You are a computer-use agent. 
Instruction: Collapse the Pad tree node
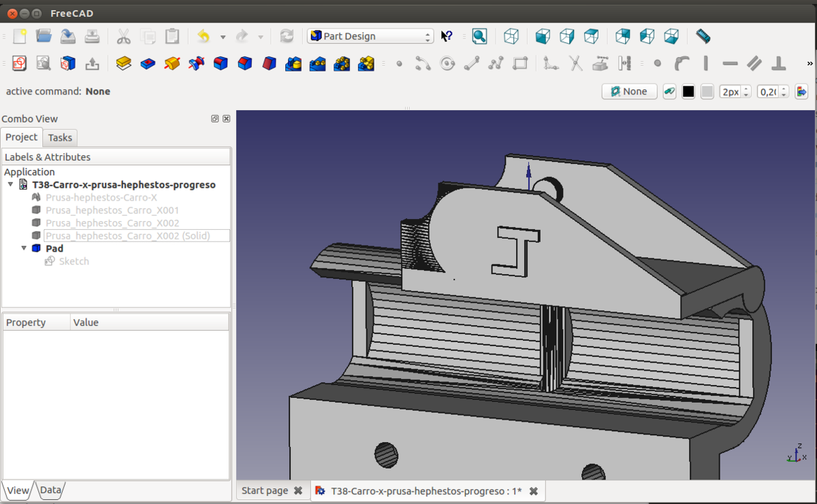tap(24, 248)
